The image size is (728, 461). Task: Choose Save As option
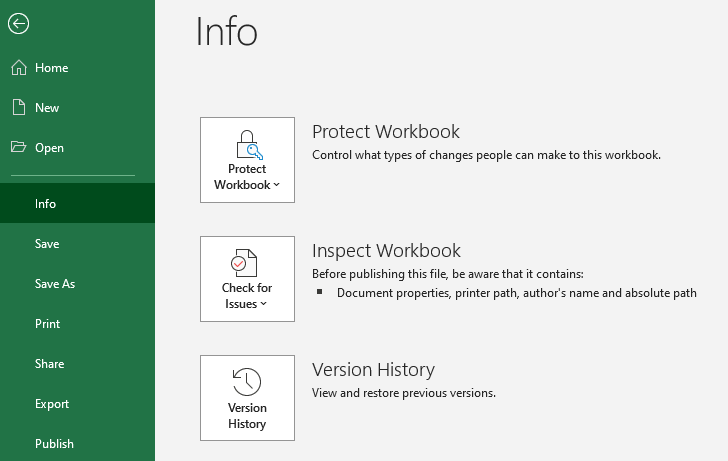tap(78, 284)
